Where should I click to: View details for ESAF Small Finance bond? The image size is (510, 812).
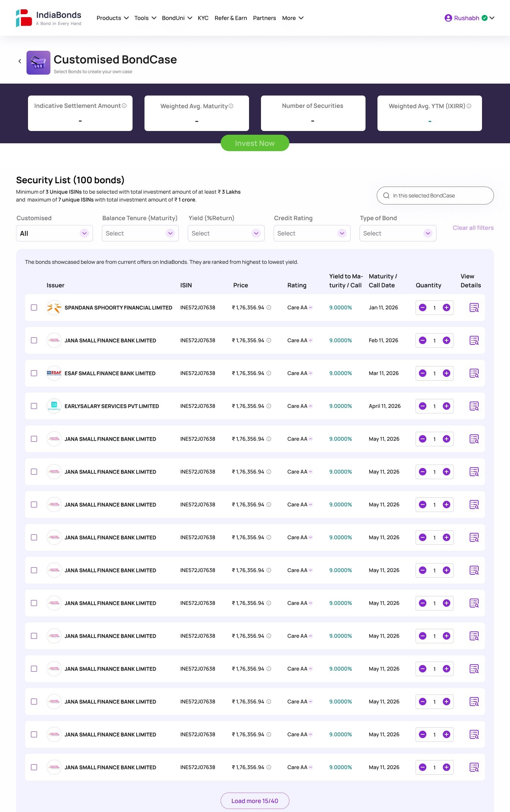(x=474, y=373)
